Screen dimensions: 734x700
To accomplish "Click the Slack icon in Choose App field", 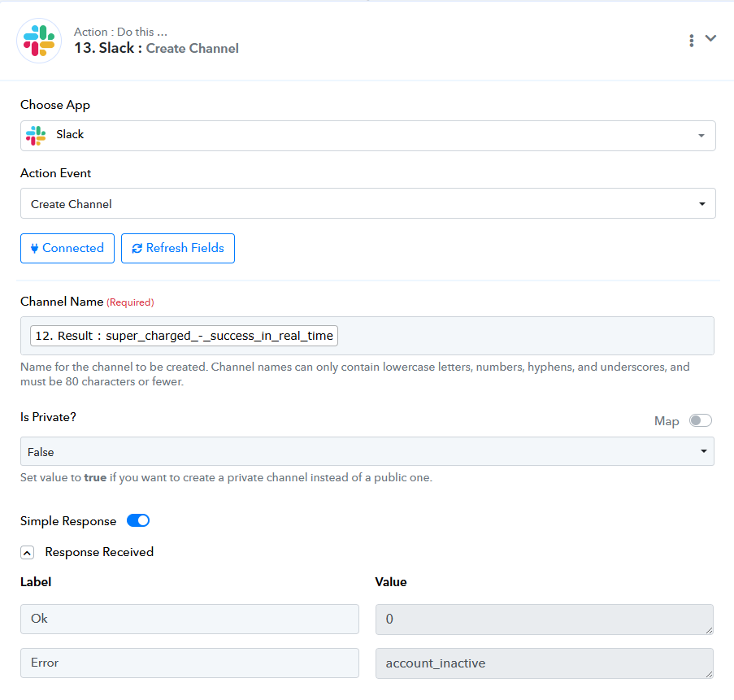I will pyautogui.click(x=36, y=135).
